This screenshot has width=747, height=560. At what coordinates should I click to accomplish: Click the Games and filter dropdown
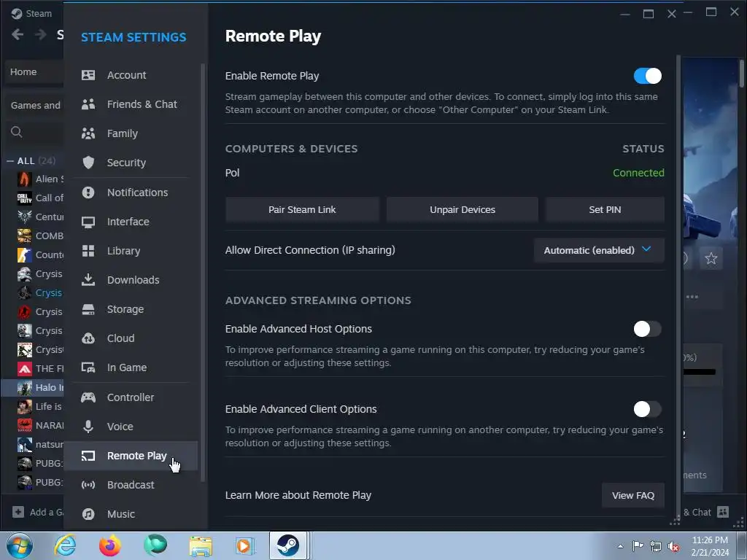pos(34,105)
